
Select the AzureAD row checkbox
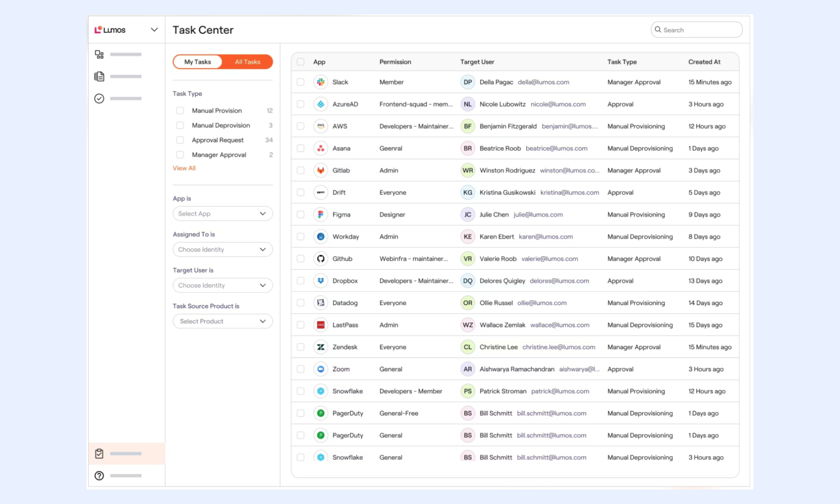point(301,104)
